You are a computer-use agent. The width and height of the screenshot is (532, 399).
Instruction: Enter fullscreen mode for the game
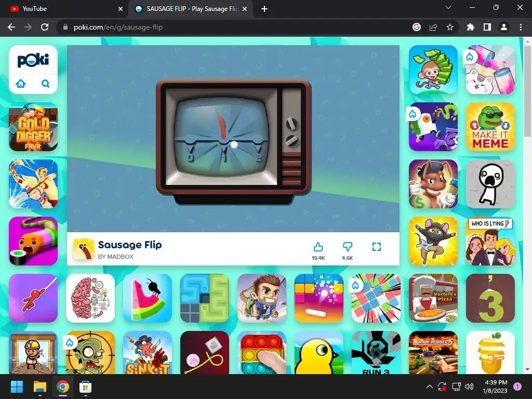(377, 247)
